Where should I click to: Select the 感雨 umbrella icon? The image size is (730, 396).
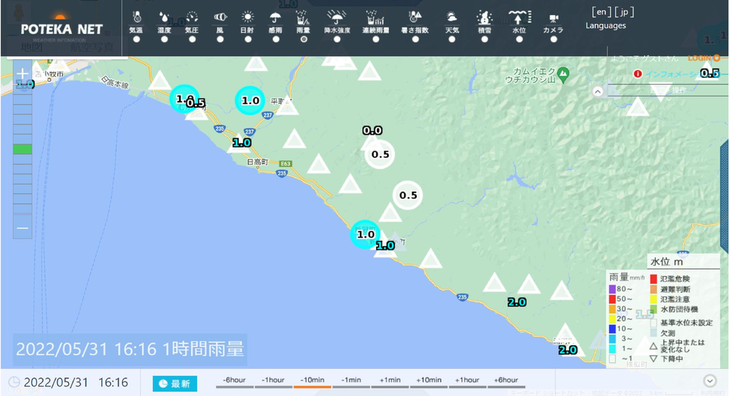tap(276, 18)
